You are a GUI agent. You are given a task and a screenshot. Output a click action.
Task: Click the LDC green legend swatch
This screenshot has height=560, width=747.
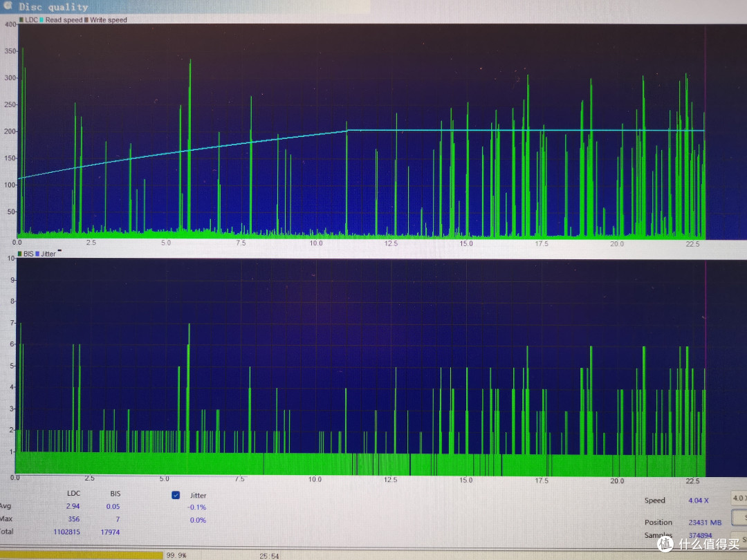click(x=21, y=20)
